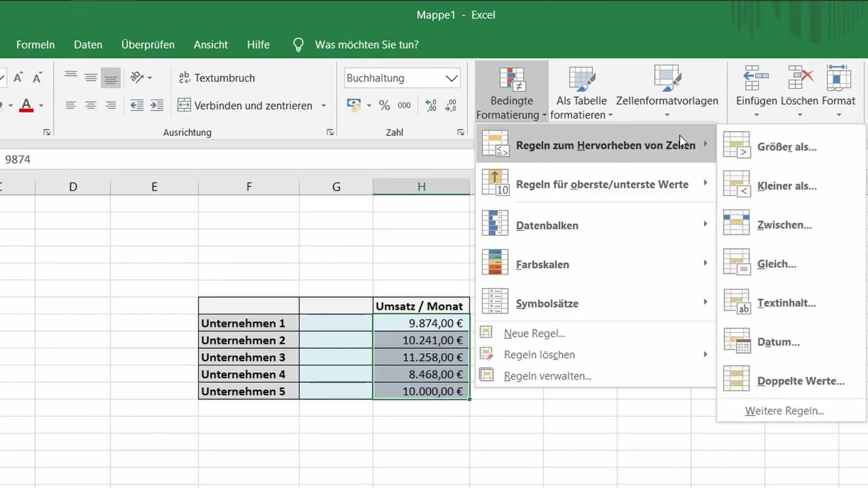Align text to top
This screenshot has height=488, width=868.
tap(71, 78)
